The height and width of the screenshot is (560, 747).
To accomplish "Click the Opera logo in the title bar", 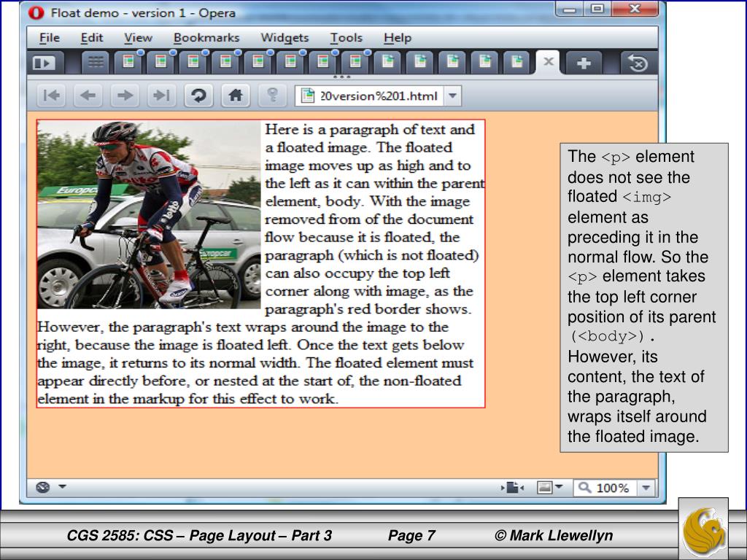I will coord(36,13).
